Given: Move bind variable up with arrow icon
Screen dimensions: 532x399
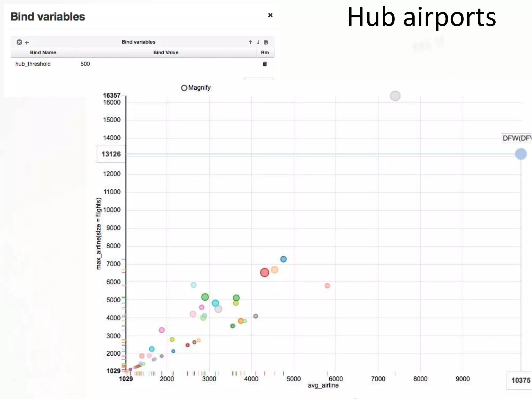Looking at the screenshot, I should click(250, 42).
